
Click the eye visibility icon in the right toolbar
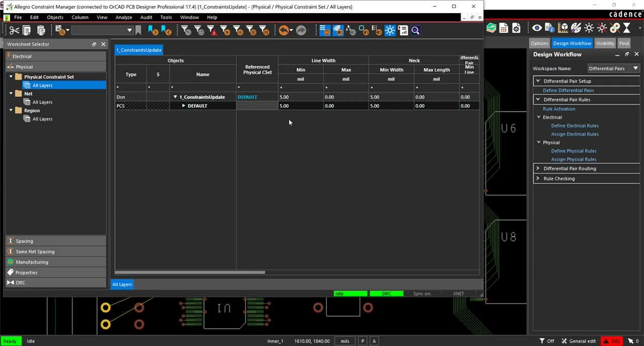(536, 28)
